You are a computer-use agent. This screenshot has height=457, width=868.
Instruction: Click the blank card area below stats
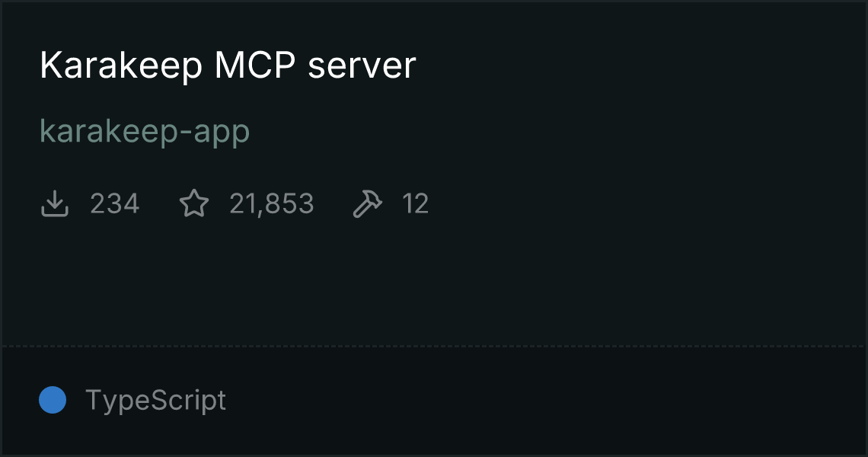point(434,283)
